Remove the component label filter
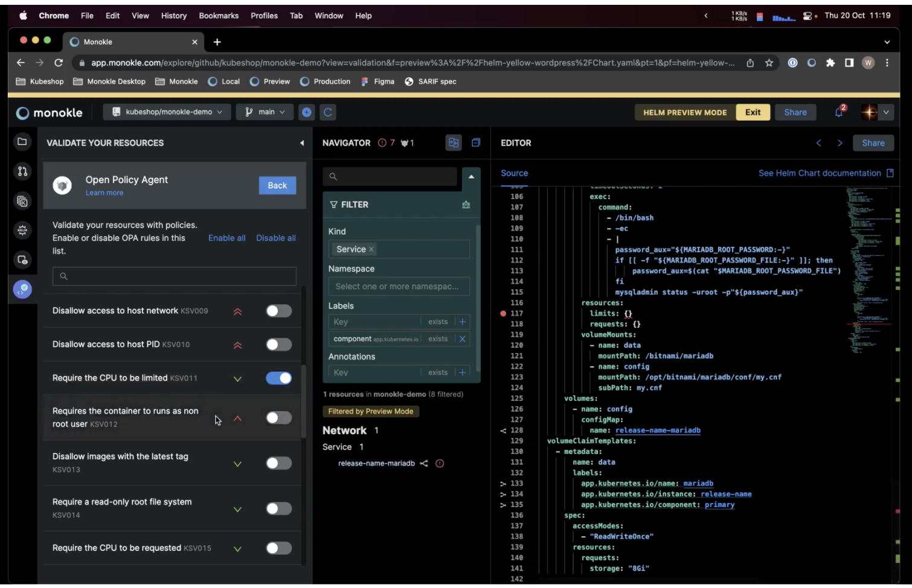Image resolution: width=912 pixels, height=588 pixels. [463, 339]
